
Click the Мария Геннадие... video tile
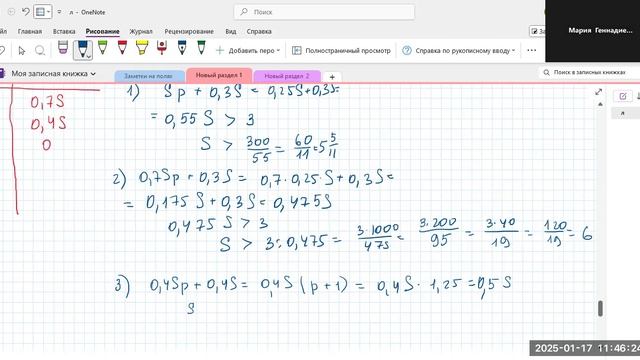(x=593, y=31)
